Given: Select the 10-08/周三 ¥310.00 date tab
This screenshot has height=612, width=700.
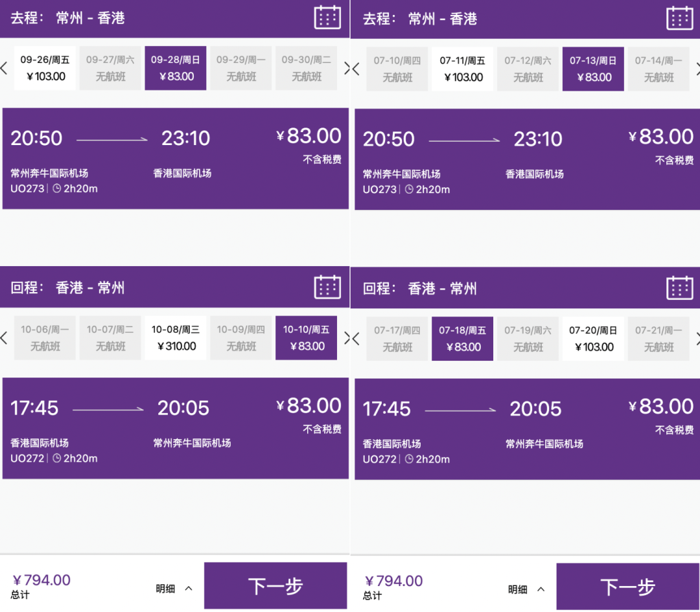Looking at the screenshot, I should click(176, 338).
